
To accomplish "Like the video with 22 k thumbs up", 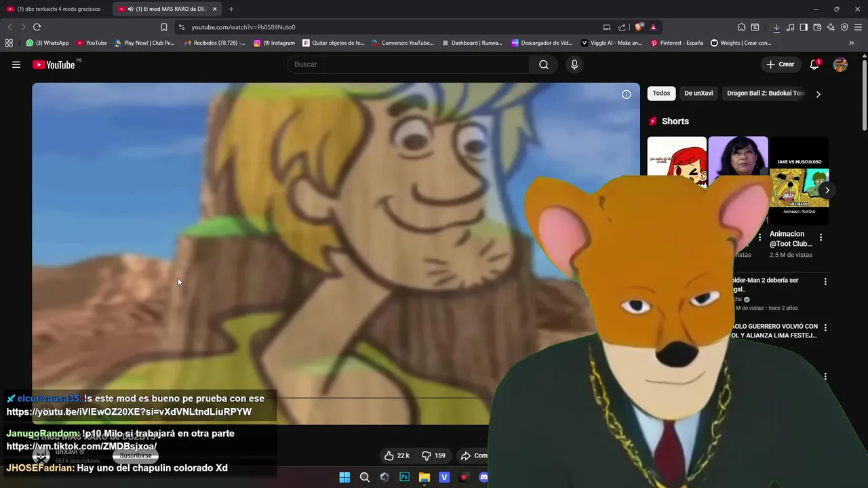I will pyautogui.click(x=397, y=455).
